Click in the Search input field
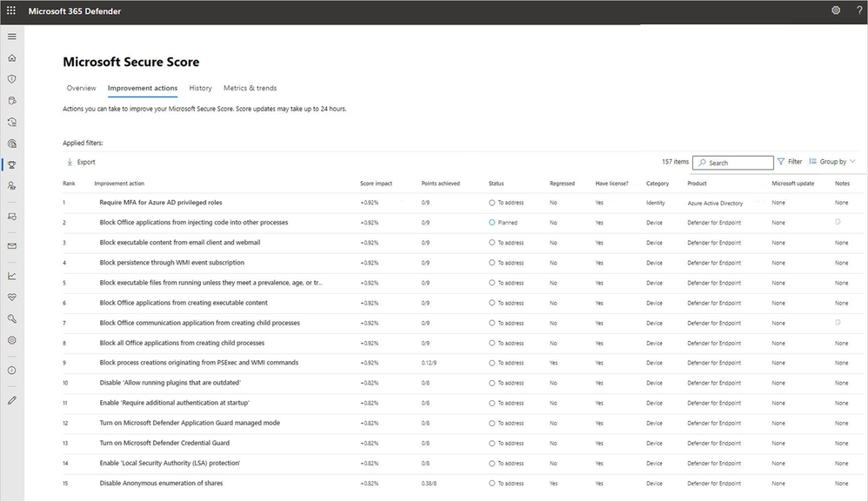The image size is (868, 502). 733,163
